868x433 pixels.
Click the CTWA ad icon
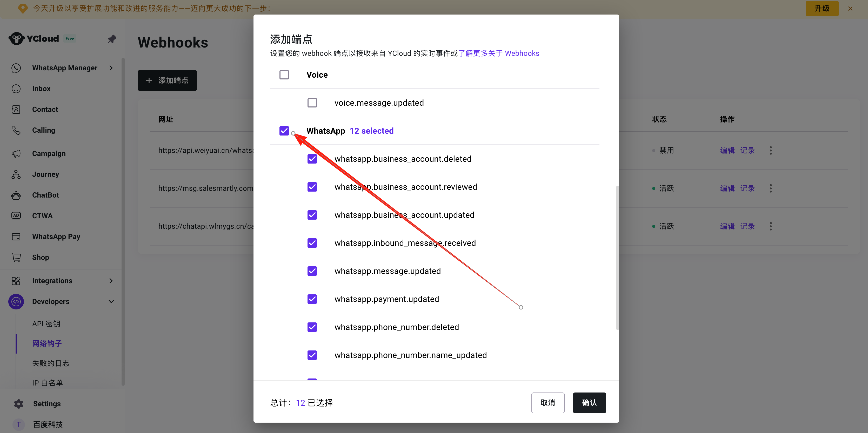16,216
